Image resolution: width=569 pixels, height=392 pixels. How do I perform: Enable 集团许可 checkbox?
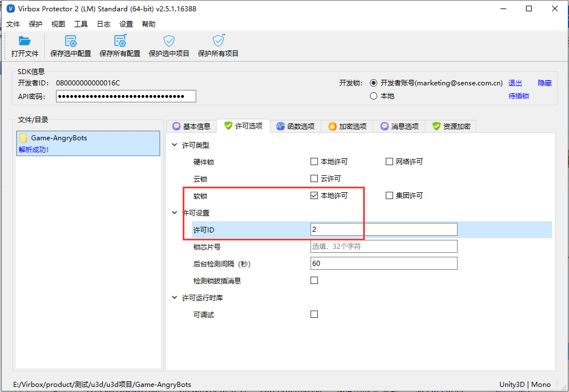click(389, 196)
